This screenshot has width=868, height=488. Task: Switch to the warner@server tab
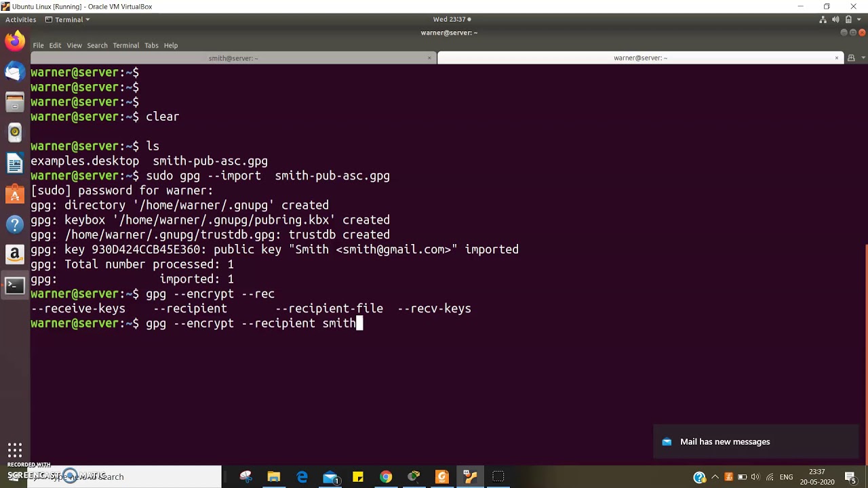point(640,58)
